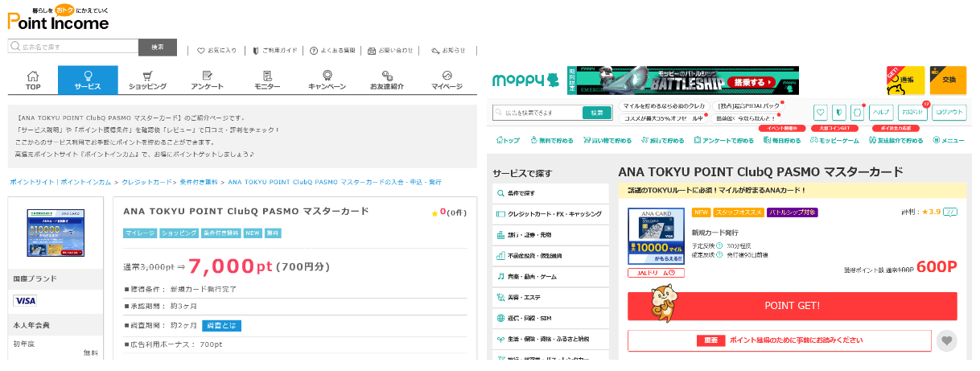Click the blue ショッピング tag
Screen dimensions: 980x371
(179, 233)
